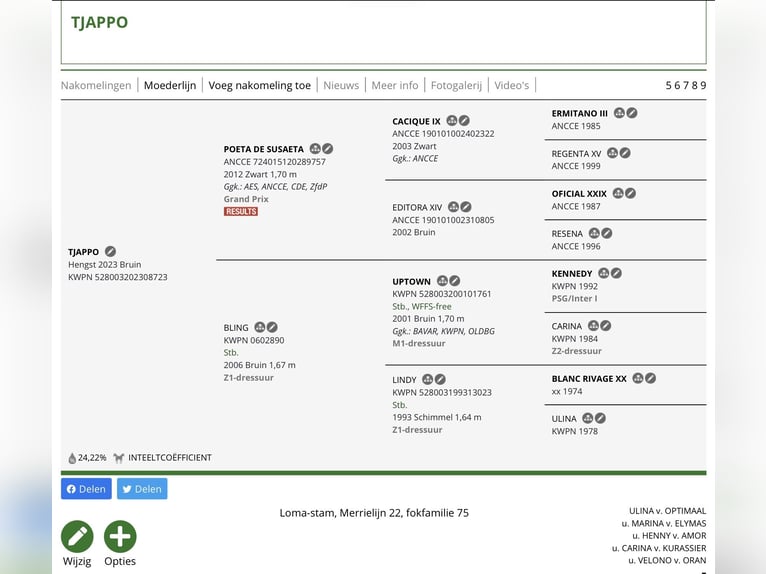Share on Facebook with Delen button
Screen dimensions: 766x574
tap(86, 489)
